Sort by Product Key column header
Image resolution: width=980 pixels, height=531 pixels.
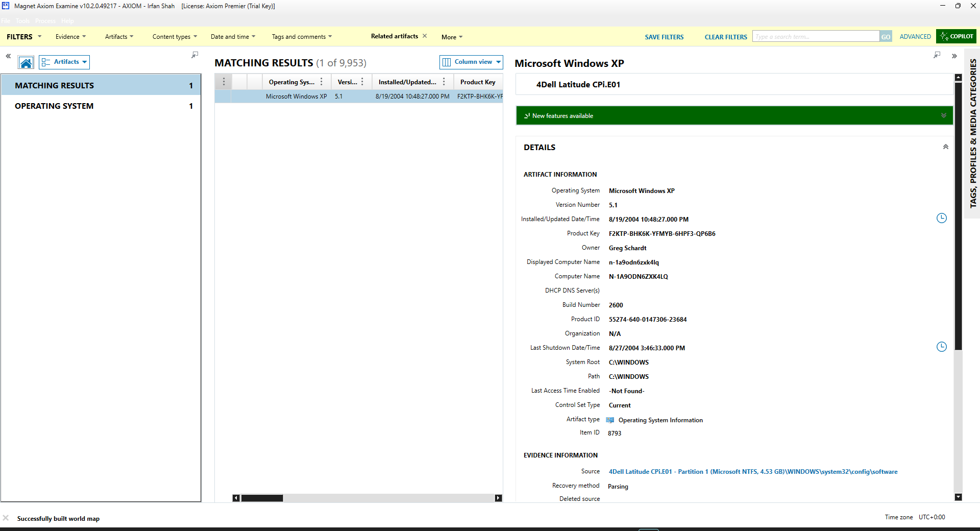coord(478,82)
